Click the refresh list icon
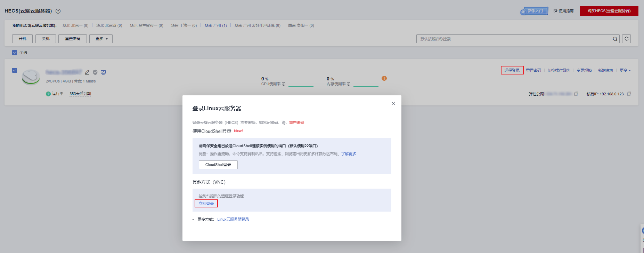Screen dimensions: 644x253 coord(627,39)
